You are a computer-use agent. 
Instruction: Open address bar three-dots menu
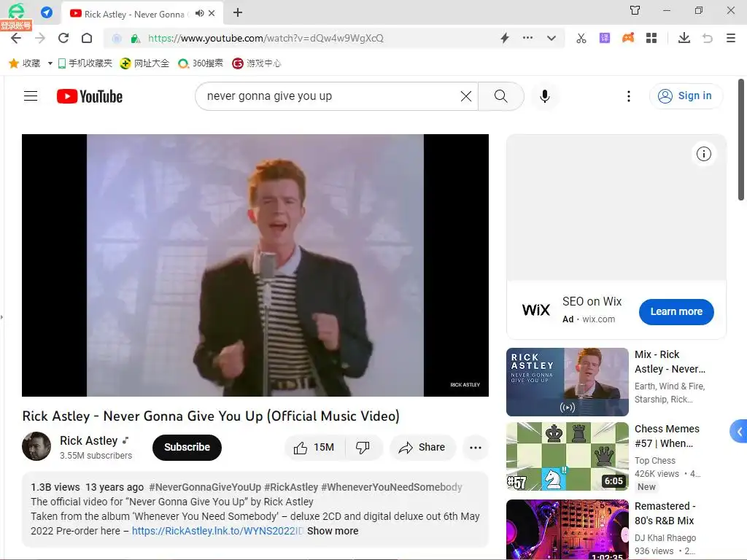pos(528,38)
